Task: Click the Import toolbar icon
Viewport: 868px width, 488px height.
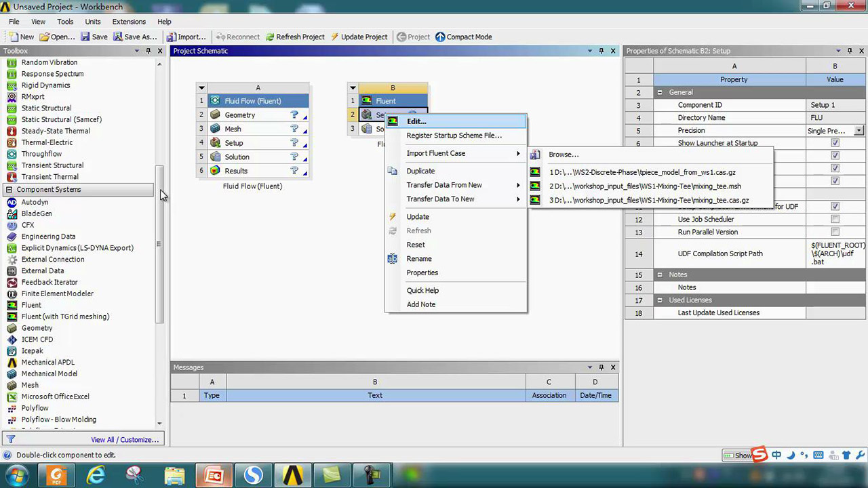Action: (x=172, y=37)
